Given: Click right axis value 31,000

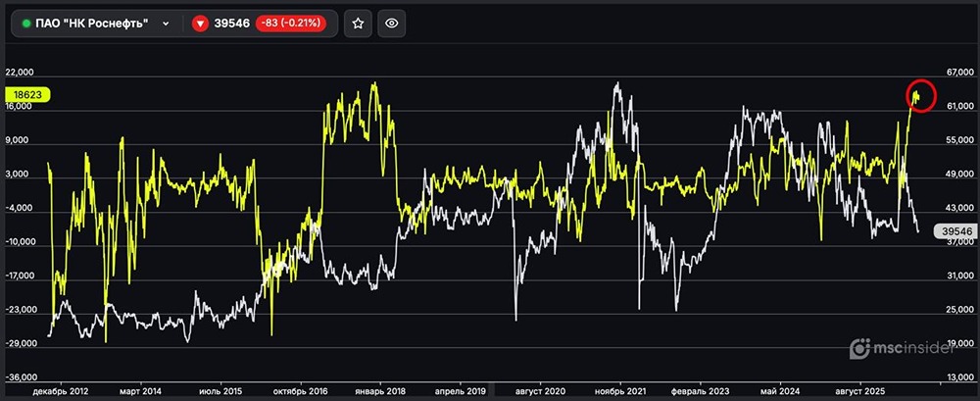Looking at the screenshot, I should 960,276.
